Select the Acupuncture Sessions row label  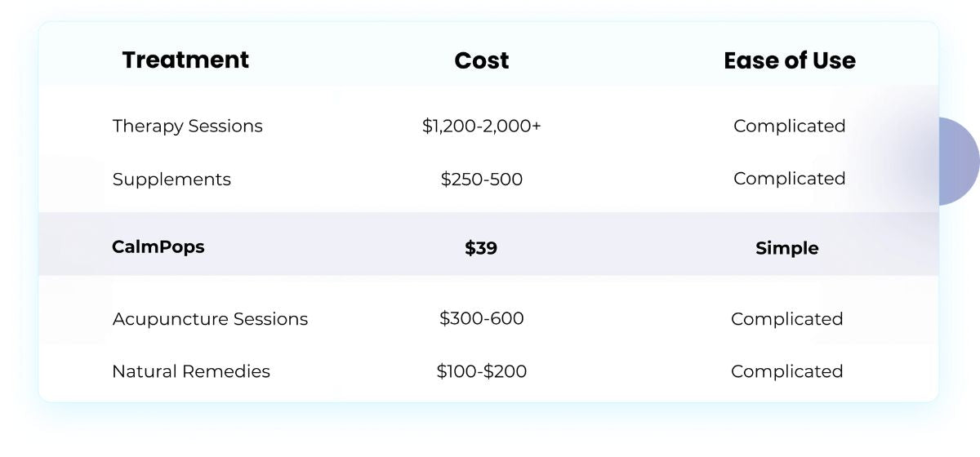coord(210,319)
